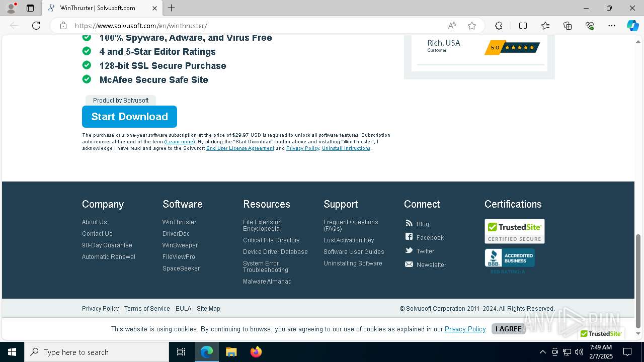Close the WinThruster tab
644x362 pixels.
(154, 8)
